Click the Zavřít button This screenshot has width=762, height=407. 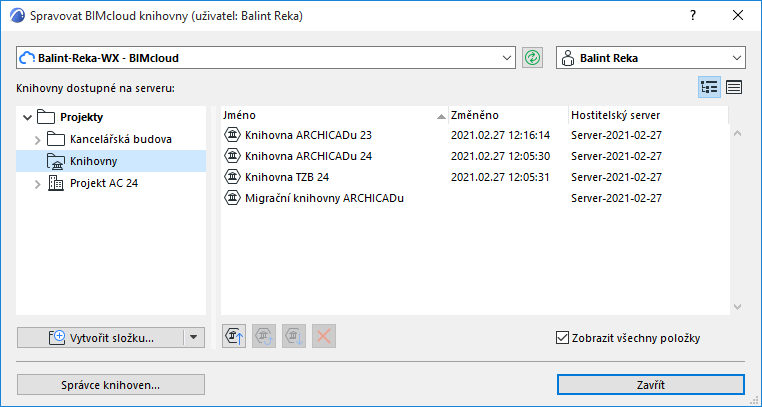coord(651,385)
